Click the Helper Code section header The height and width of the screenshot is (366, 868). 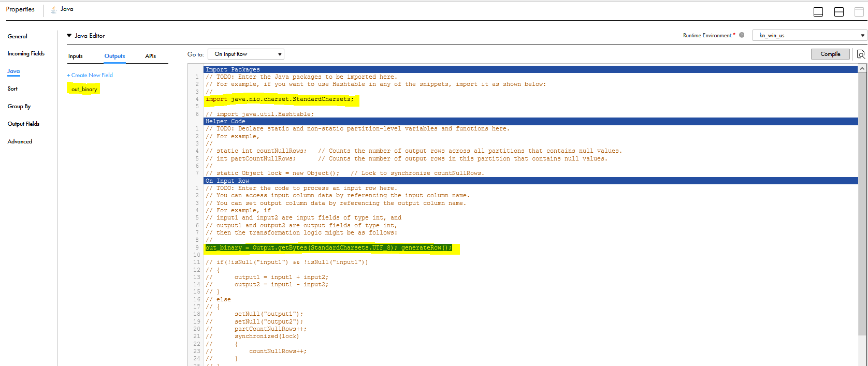(531, 121)
